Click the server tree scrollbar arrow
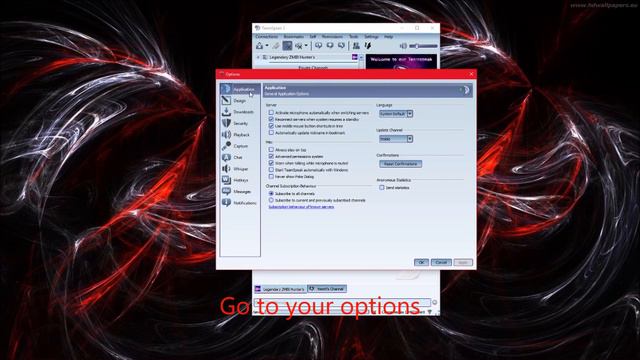 pyautogui.click(x=361, y=58)
